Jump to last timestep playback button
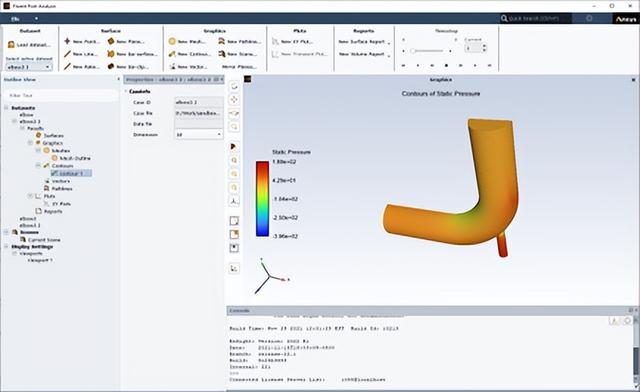Image resolution: width=640 pixels, height=392 pixels. click(489, 65)
